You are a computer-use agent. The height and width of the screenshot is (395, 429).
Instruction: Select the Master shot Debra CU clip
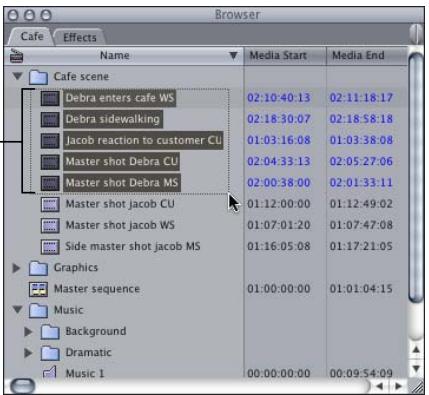122,162
